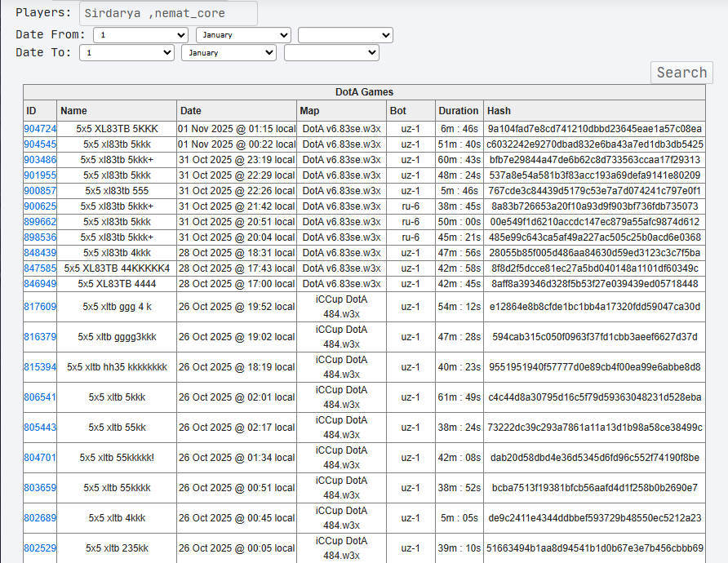This screenshot has width=728, height=563.
Task: Select game name 5x5 XL83TB 5KKK
Action: (117, 129)
